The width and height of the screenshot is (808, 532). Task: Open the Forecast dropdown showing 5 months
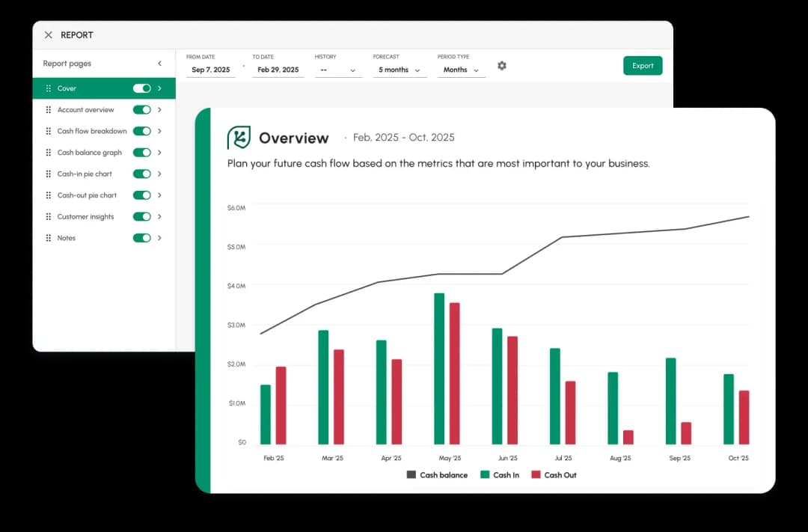point(399,69)
